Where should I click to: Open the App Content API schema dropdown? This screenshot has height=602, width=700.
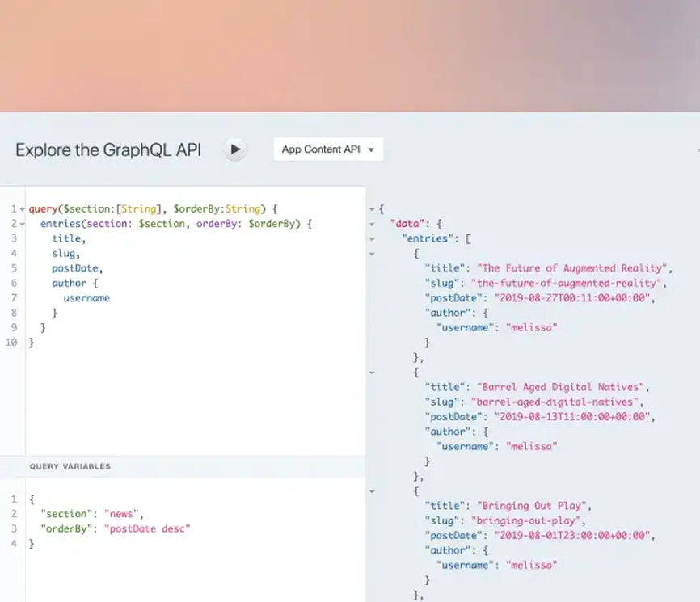point(328,149)
